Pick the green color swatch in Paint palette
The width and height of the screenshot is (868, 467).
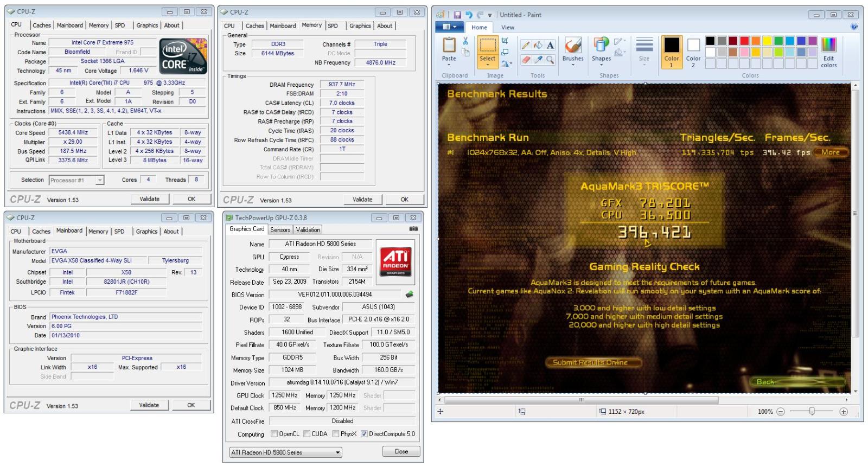[x=778, y=41]
